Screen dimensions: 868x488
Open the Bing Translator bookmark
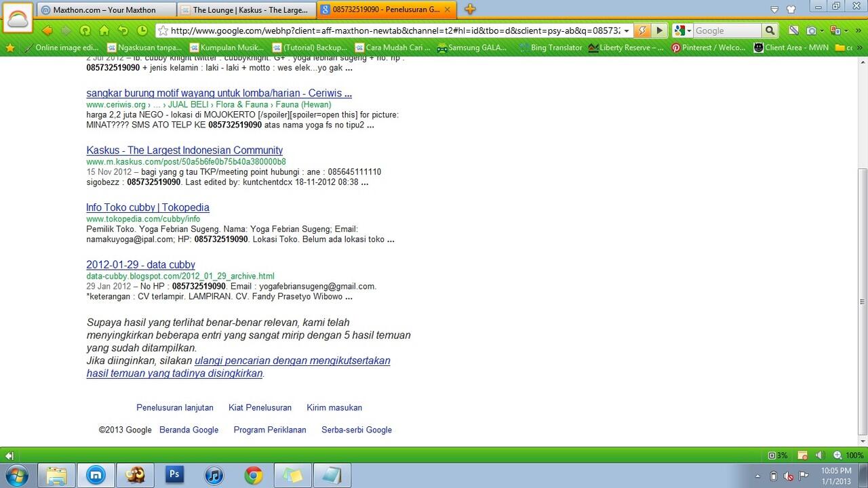(x=550, y=47)
